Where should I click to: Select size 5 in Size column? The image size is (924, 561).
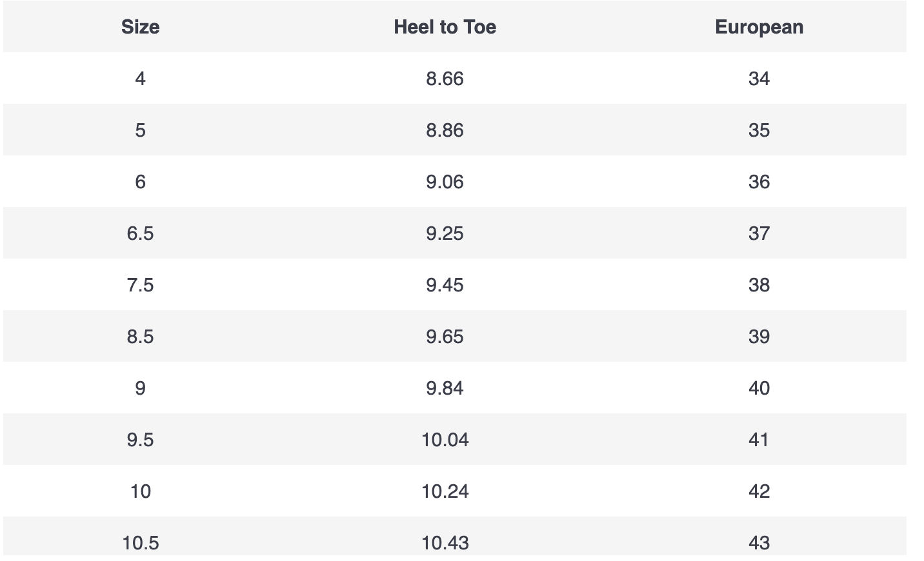click(140, 130)
